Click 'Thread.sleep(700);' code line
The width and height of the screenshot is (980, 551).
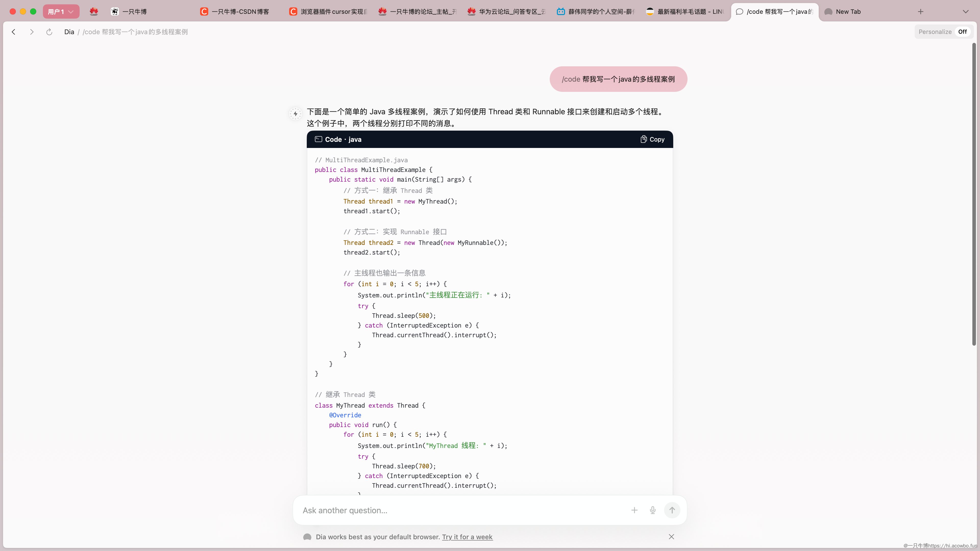404,466
